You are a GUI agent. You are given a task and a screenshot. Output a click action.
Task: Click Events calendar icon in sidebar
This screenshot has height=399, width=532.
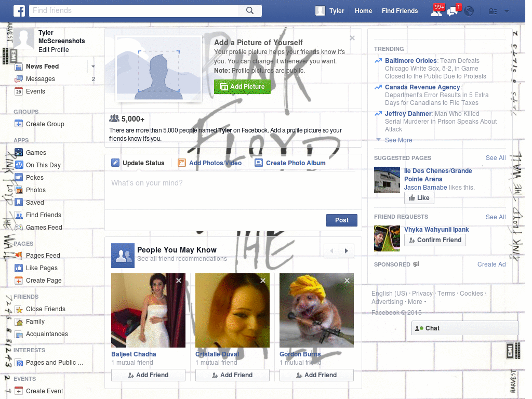tap(19, 91)
